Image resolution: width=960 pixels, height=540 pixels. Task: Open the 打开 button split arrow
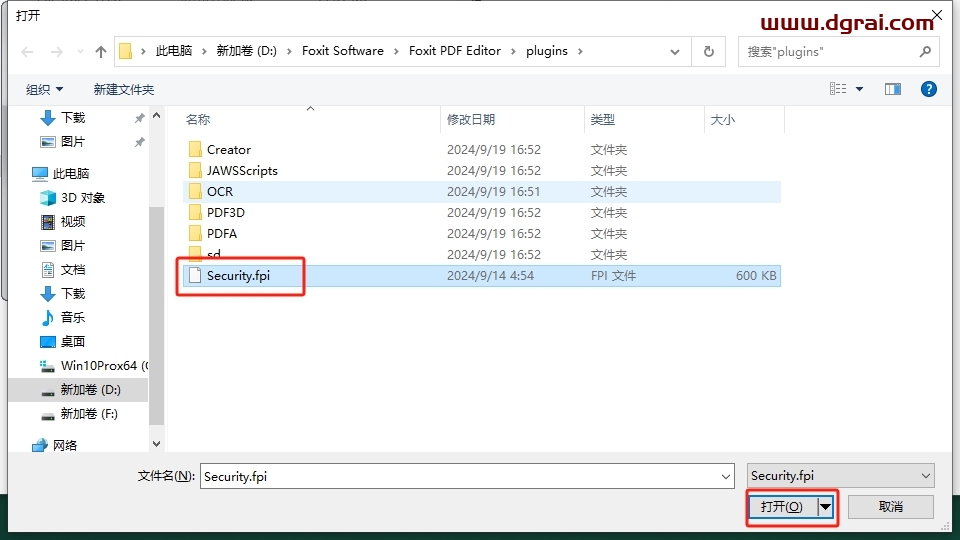point(825,507)
